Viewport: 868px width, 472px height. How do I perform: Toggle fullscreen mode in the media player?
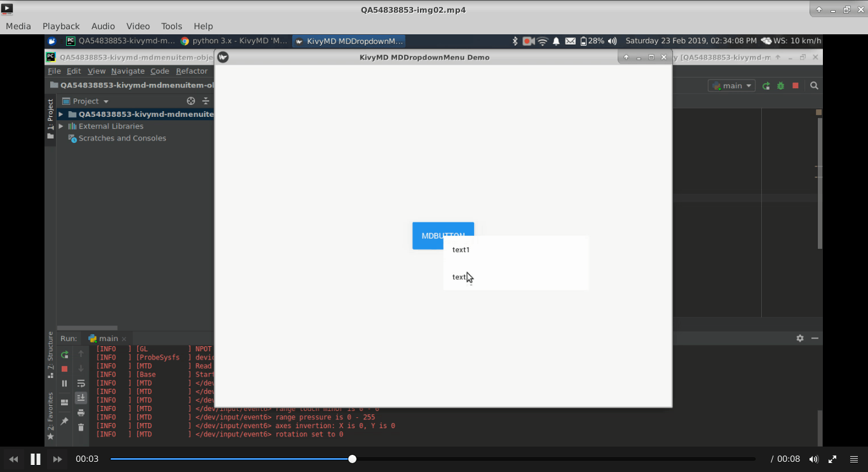tap(832, 459)
